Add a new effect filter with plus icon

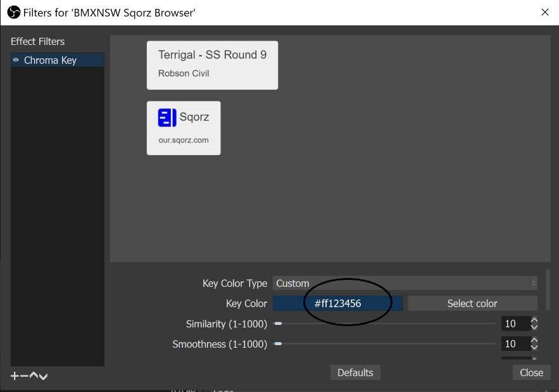tap(15, 376)
